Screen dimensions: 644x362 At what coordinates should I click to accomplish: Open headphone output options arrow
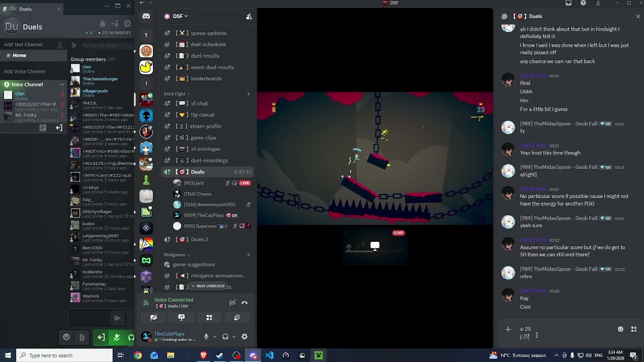coord(233,337)
